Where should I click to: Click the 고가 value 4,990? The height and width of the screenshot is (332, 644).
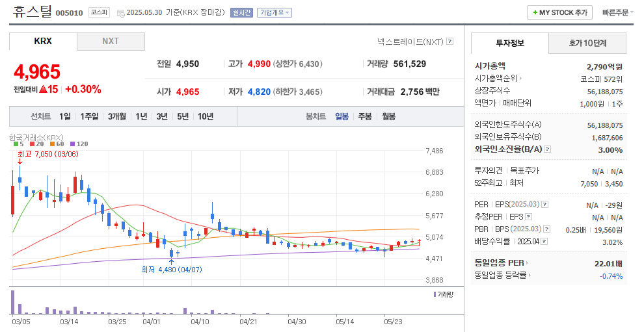tap(259, 64)
